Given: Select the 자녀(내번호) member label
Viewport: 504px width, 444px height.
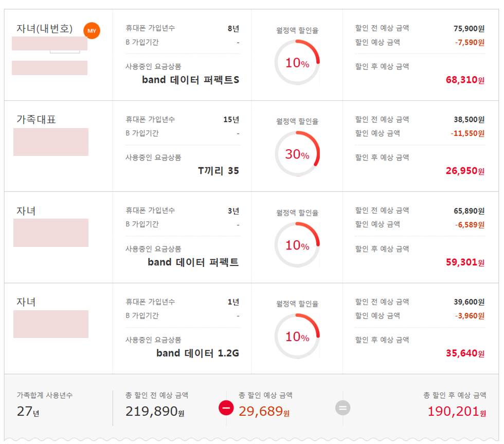Looking at the screenshot, I should pos(45,29).
